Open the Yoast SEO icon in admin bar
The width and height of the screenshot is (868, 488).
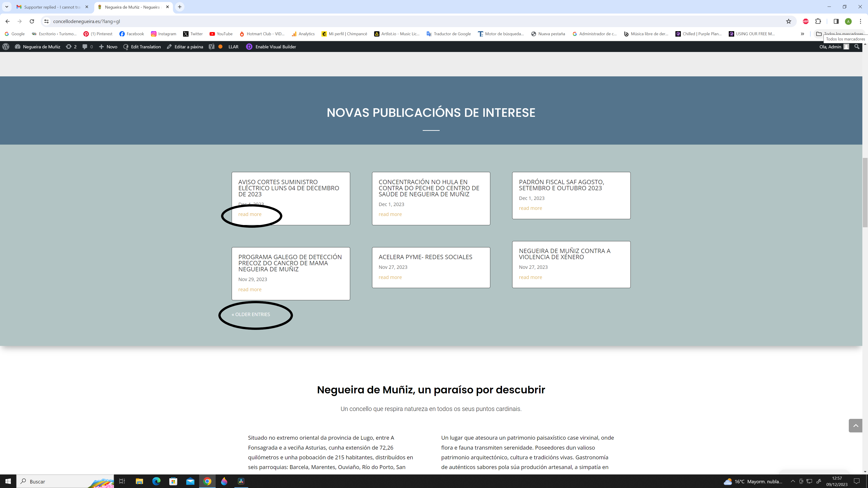point(212,47)
